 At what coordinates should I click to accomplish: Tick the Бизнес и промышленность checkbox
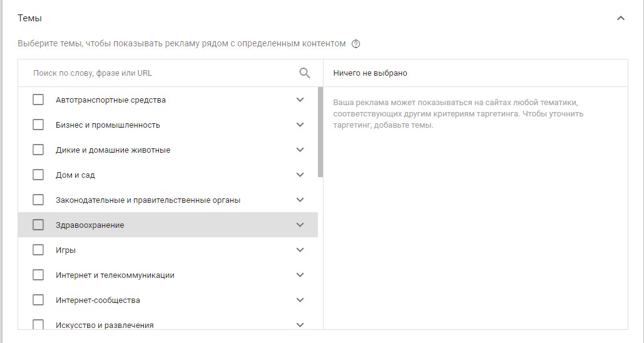click(38, 125)
